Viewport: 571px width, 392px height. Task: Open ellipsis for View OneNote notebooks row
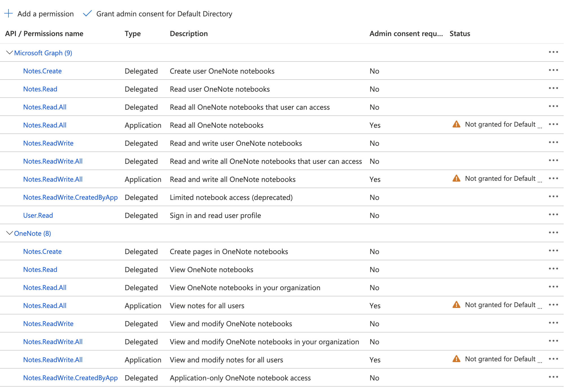553,269
